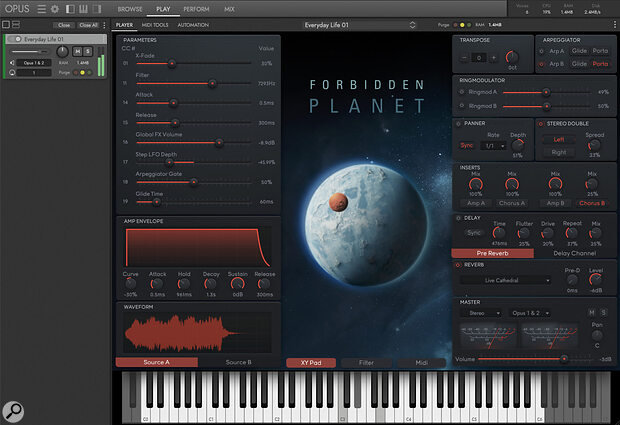Toggle the Panner Sync button
Screen dimensions: 620x425
click(x=467, y=145)
